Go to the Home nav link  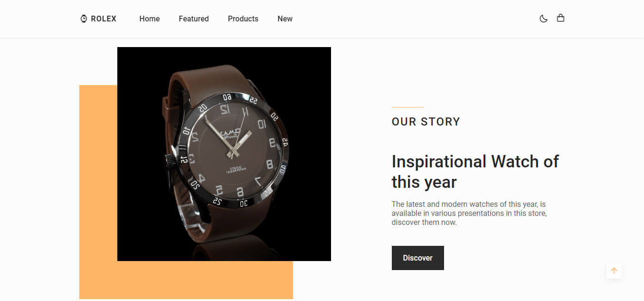tap(150, 19)
